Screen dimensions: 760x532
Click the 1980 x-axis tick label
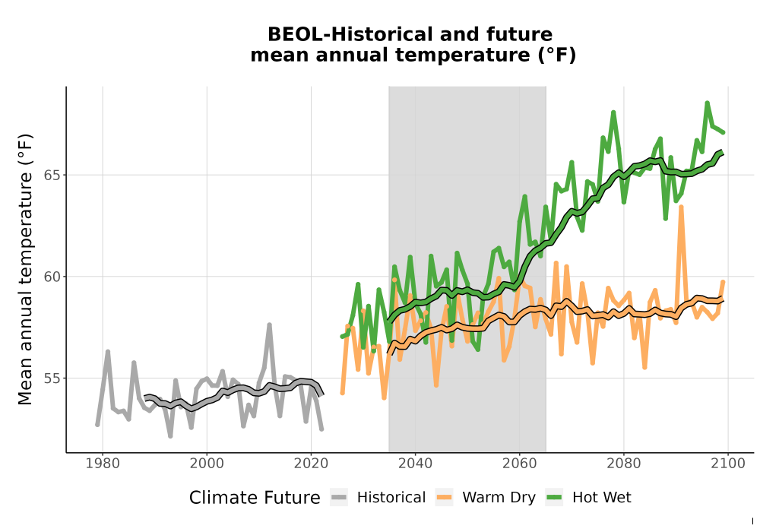[103, 464]
